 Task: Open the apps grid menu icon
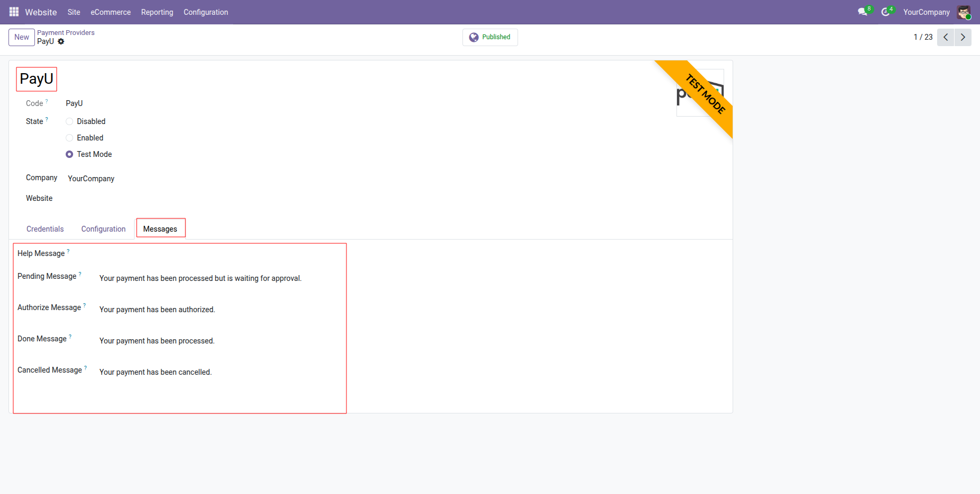(x=14, y=12)
